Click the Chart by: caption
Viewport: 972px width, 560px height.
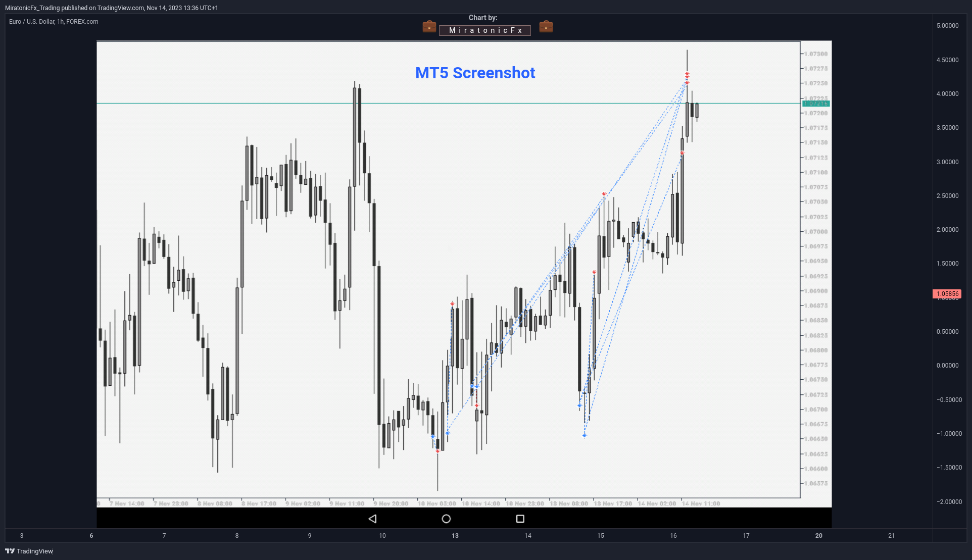(483, 18)
